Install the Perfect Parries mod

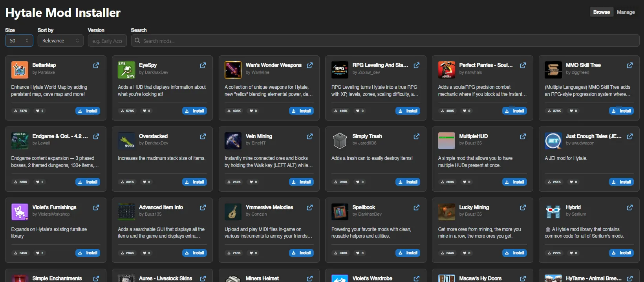coord(514,111)
